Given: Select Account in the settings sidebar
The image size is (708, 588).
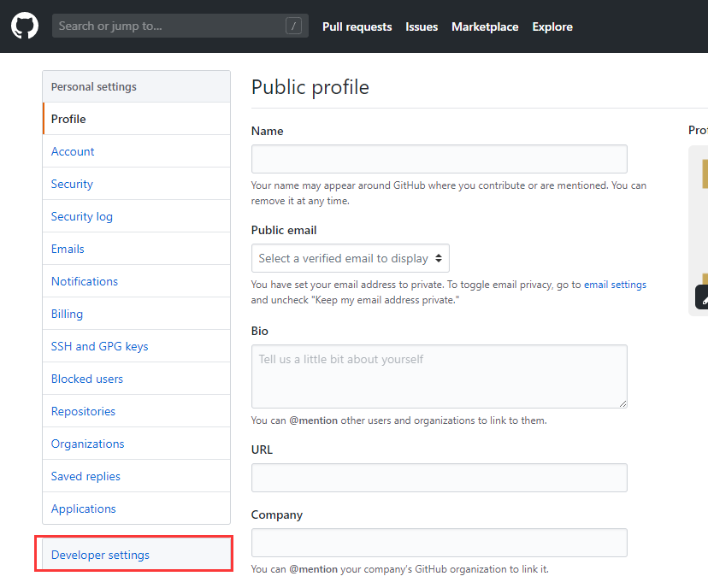Looking at the screenshot, I should (73, 151).
